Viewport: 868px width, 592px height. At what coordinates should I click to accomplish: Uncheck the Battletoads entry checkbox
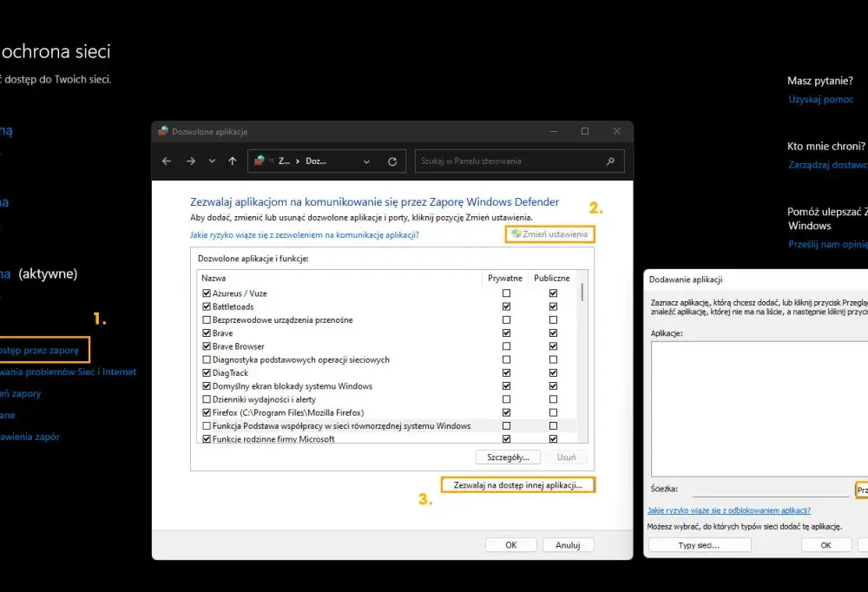click(207, 306)
